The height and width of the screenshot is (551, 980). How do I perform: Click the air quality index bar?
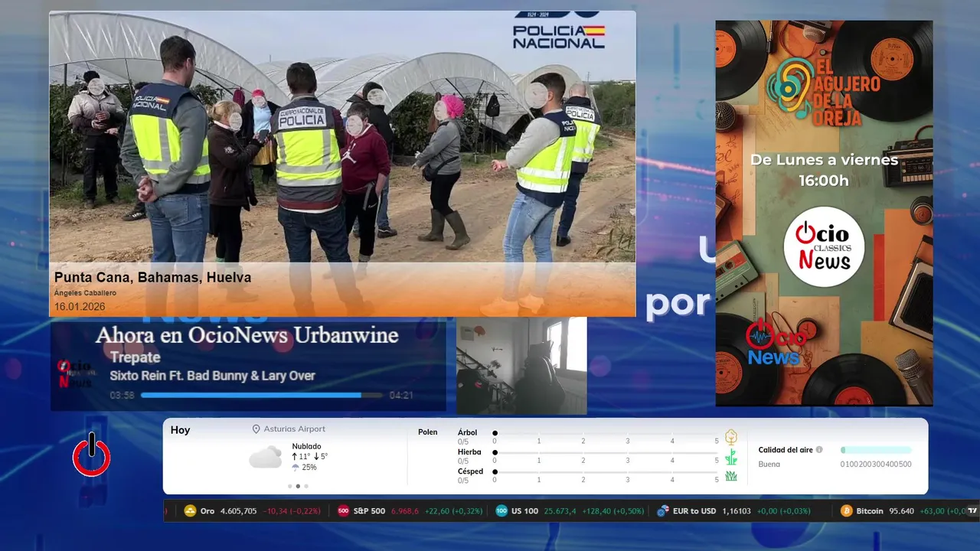click(876, 450)
